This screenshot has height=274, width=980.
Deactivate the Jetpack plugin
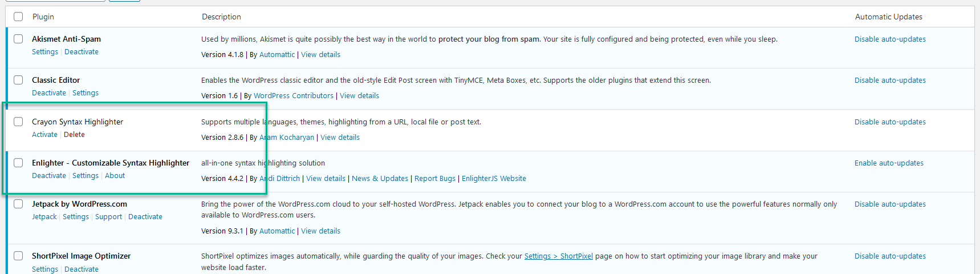[145, 217]
